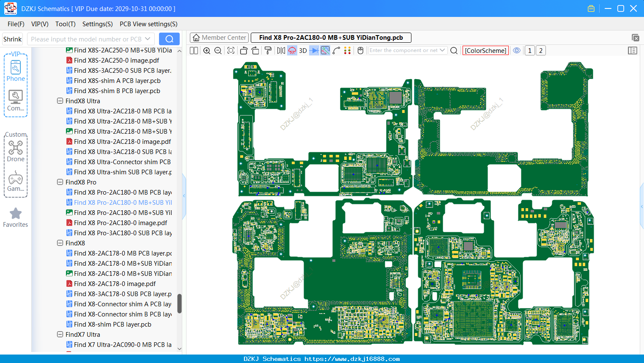Toggle the right side panel
Viewport: 644px width, 363px height.
[x=633, y=50]
